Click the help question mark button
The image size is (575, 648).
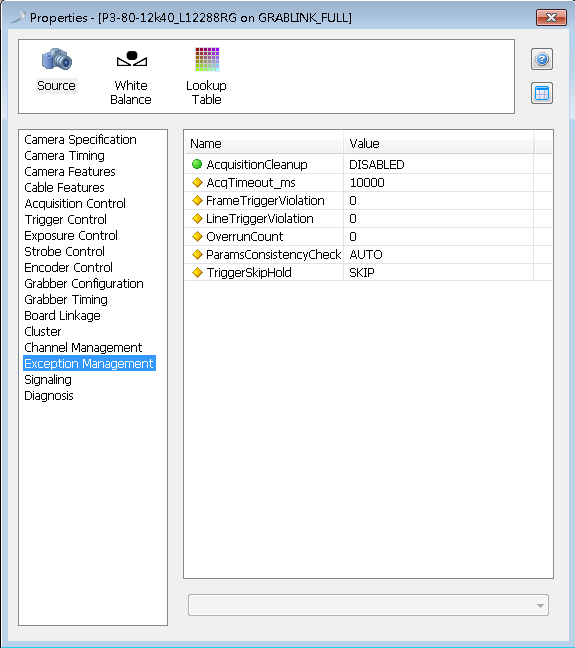pyautogui.click(x=542, y=60)
